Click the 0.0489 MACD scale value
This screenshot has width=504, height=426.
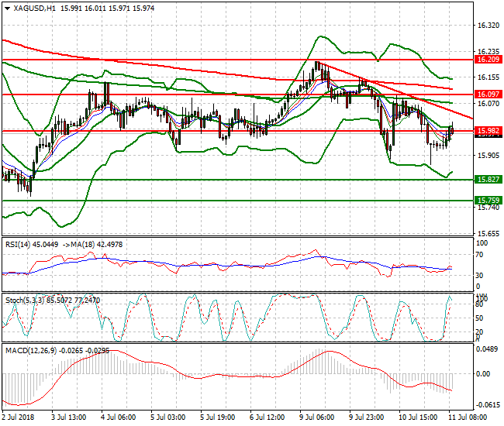(x=487, y=349)
